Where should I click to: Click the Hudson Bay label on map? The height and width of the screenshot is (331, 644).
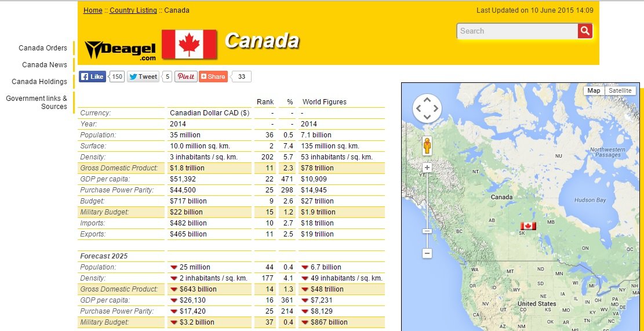pos(590,200)
